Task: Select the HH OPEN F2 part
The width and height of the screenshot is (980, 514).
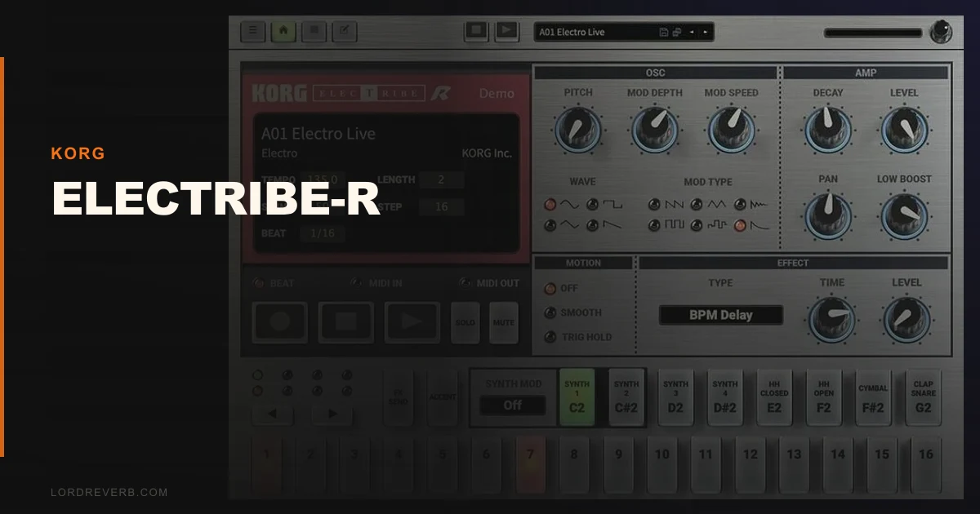Action: point(823,397)
